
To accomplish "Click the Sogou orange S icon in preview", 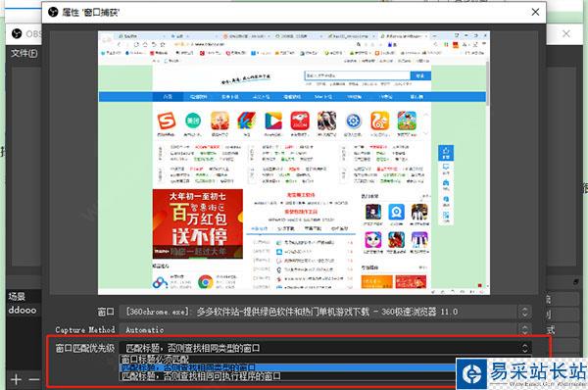I will pyautogui.click(x=167, y=122).
